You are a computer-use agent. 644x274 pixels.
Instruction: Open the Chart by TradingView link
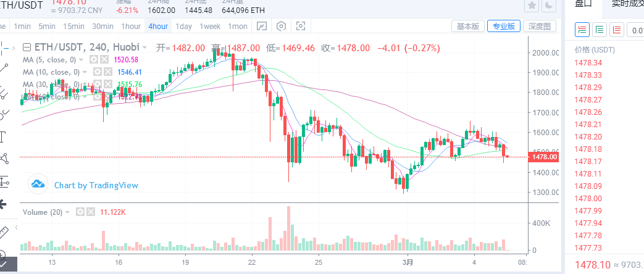pyautogui.click(x=96, y=185)
